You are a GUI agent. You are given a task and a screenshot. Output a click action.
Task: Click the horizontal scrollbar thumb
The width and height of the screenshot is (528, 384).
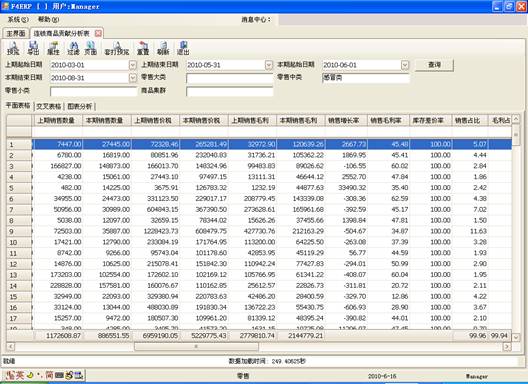point(196,346)
